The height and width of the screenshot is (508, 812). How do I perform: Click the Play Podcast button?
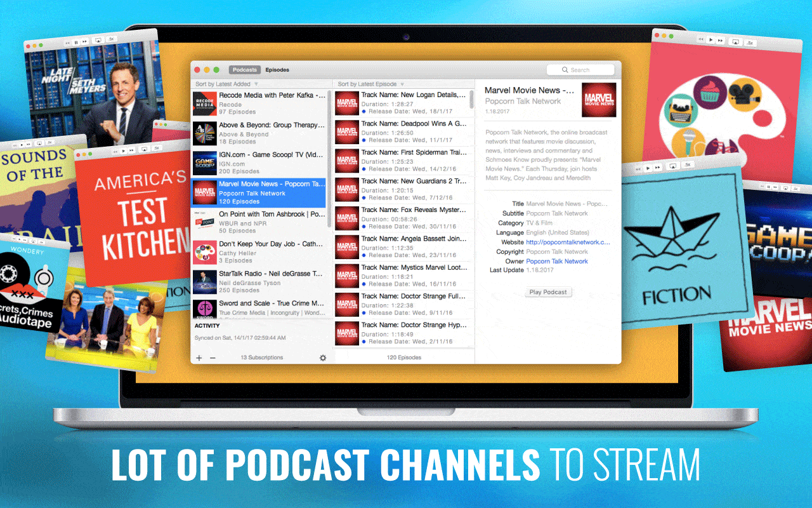tap(549, 292)
